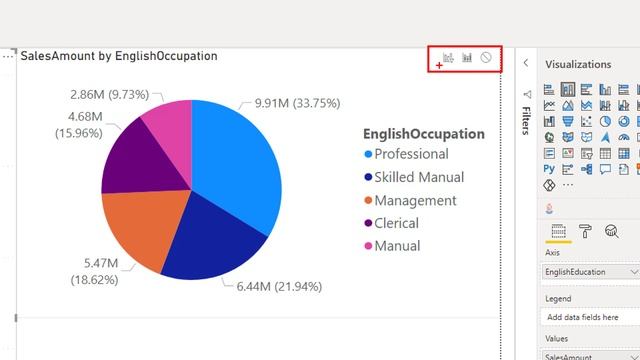Select the Azure map arrow visual
Screen dimensions: 640x360
click(605, 137)
